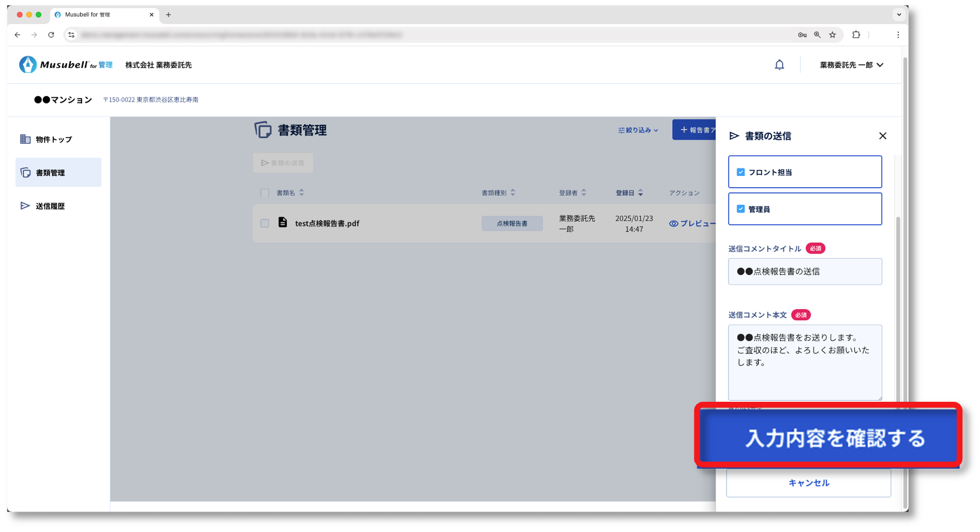
Task: Sort the list by 登録日 column
Action: point(629,193)
